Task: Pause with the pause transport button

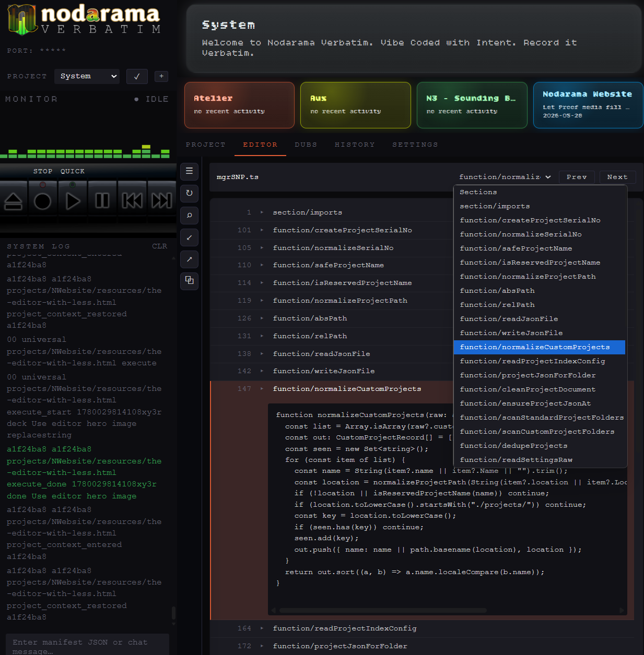Action: [102, 200]
